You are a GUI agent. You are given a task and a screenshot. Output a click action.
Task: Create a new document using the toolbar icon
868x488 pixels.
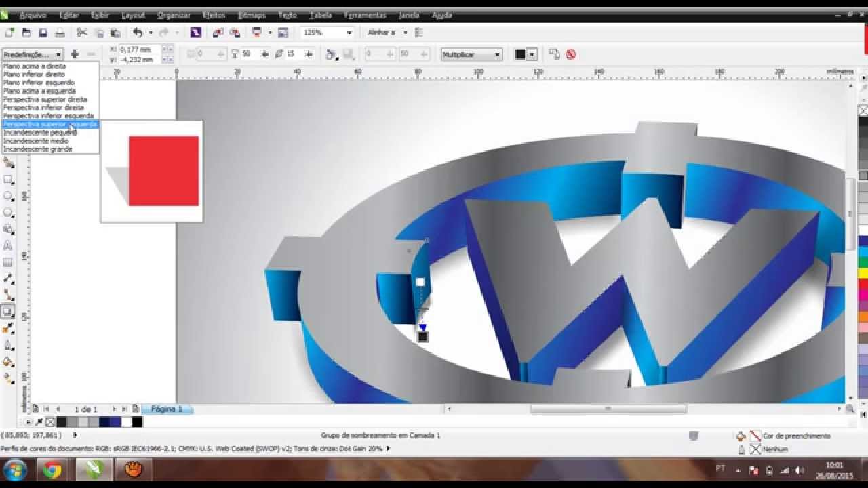tap(9, 33)
